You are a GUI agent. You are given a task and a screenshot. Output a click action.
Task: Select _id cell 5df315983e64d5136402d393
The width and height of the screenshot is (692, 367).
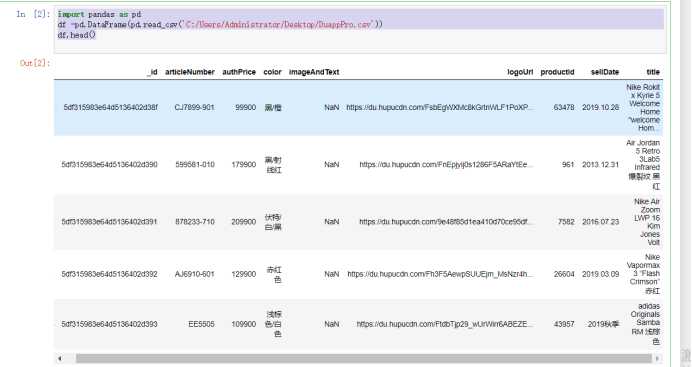point(109,324)
